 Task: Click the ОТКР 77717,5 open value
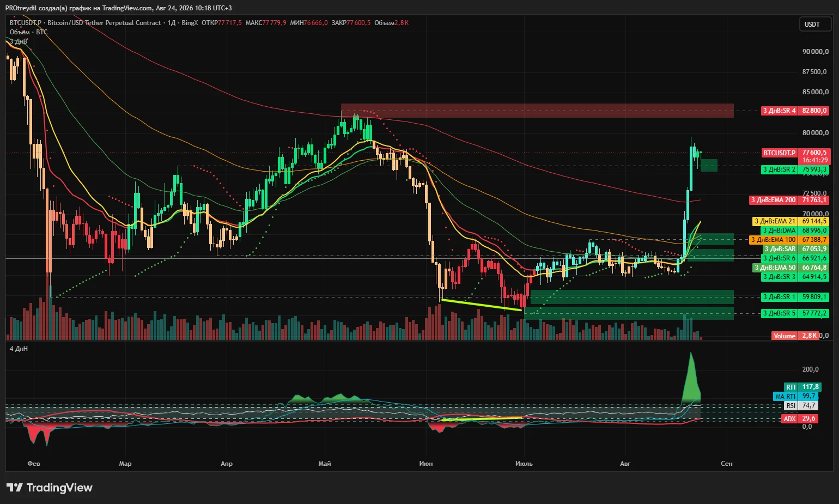222,23
